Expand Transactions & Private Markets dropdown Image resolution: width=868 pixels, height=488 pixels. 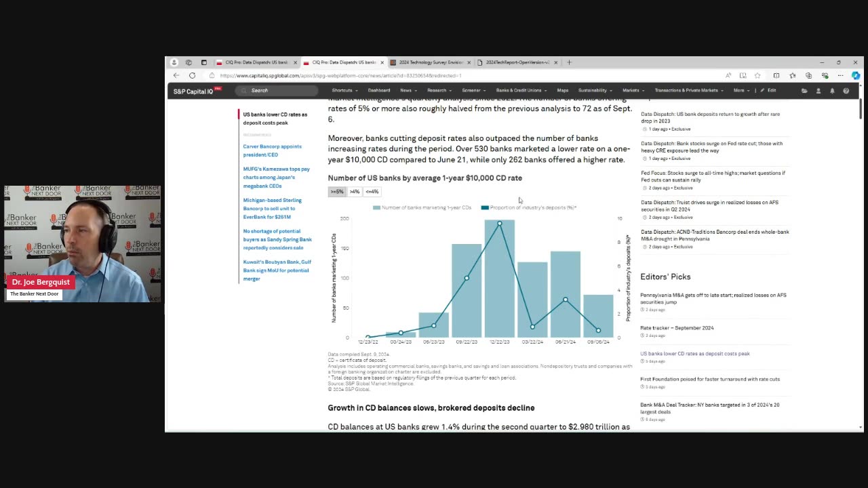(688, 90)
